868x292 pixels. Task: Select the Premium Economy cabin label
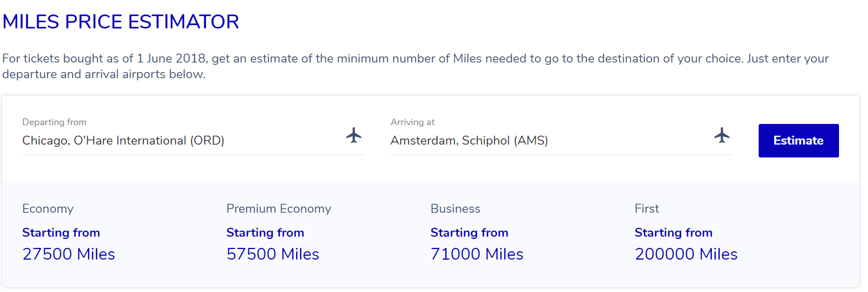coord(279,209)
